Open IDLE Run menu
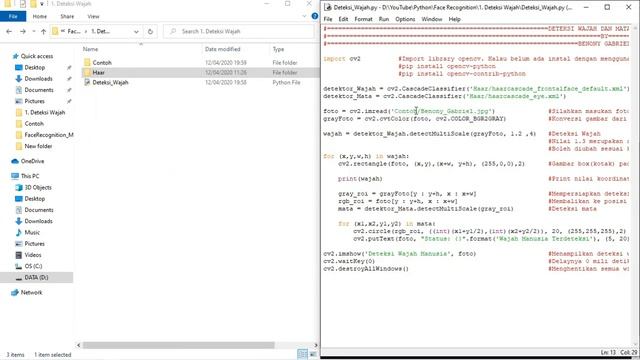The width and height of the screenshot is (640, 360). (x=384, y=19)
